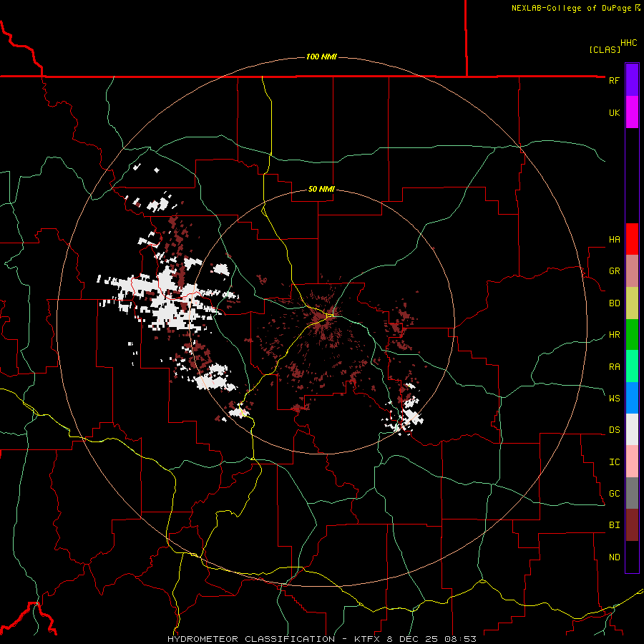The height and width of the screenshot is (644, 644).
Task: Click the WS legend label
Action: (x=614, y=398)
